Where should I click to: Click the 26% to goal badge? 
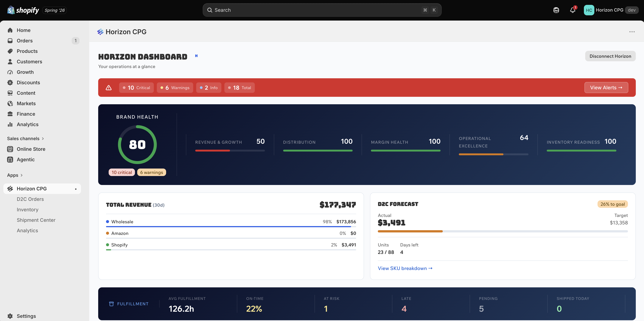click(612, 204)
